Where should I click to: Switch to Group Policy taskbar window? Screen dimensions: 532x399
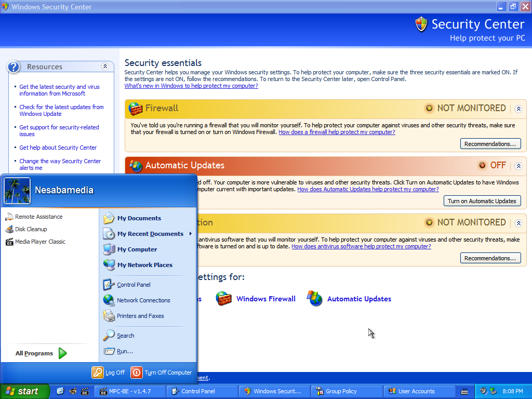pyautogui.click(x=346, y=391)
